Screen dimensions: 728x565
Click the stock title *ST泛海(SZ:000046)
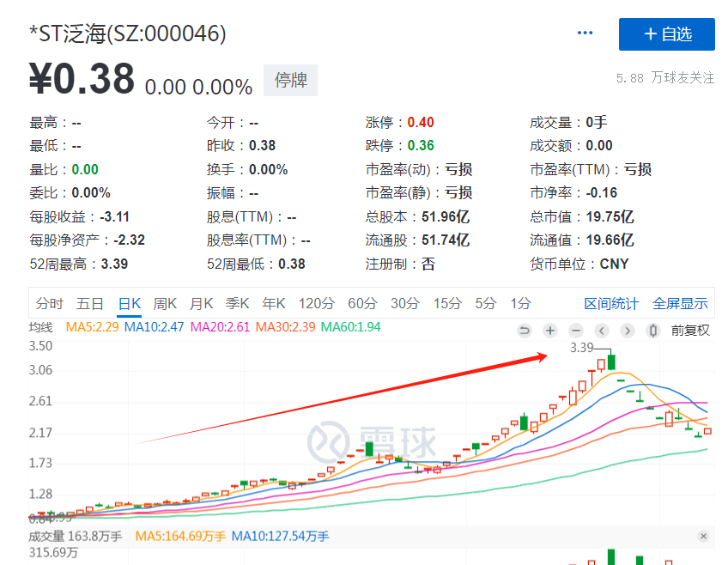pos(128,33)
